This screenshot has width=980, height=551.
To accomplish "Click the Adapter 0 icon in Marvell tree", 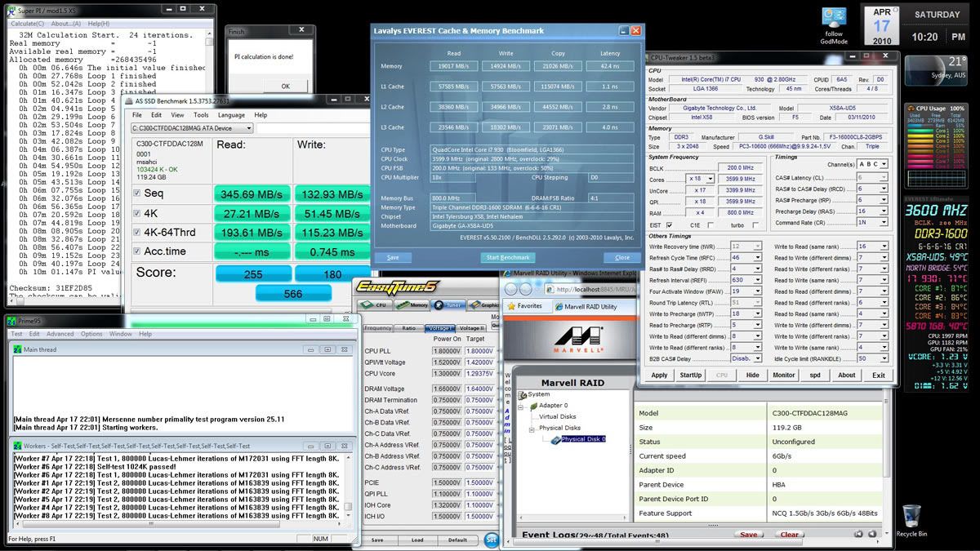I will point(533,405).
